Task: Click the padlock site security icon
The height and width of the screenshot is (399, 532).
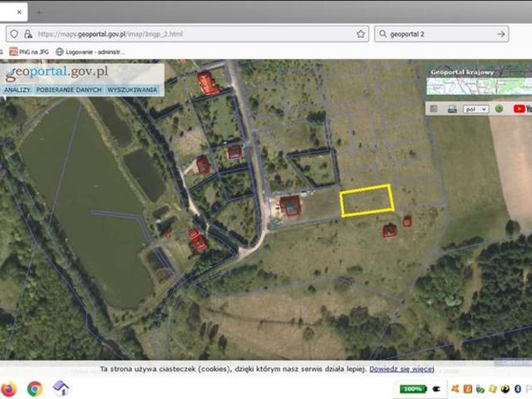Action: point(27,34)
